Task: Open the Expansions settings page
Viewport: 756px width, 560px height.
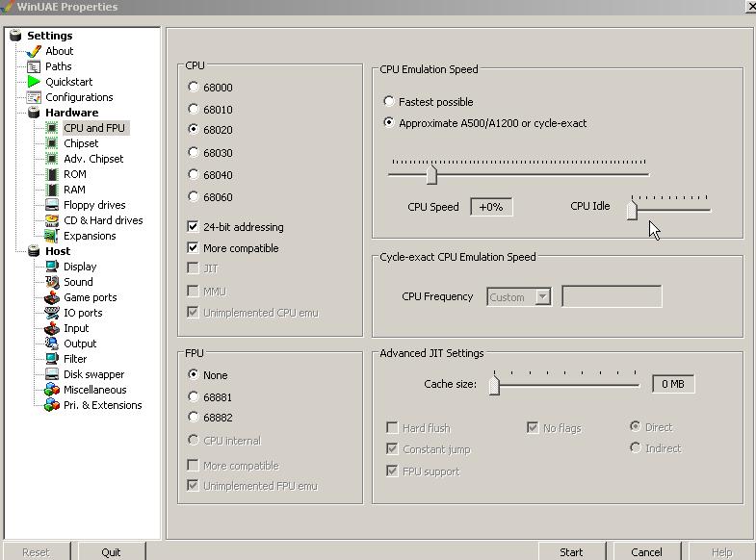Action: [x=90, y=236]
